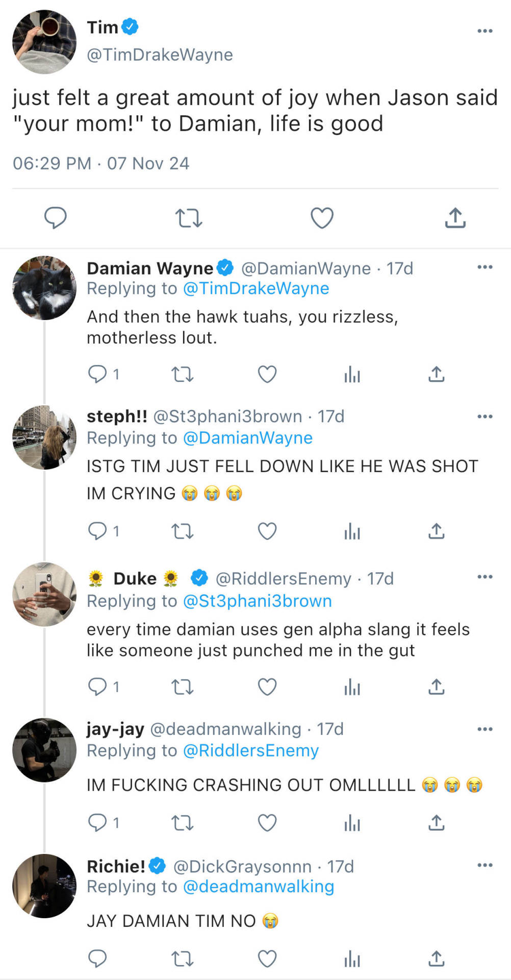Open Damian Wayne's cat avatar
Viewport: 511px width, 980px height.
pos(44,288)
